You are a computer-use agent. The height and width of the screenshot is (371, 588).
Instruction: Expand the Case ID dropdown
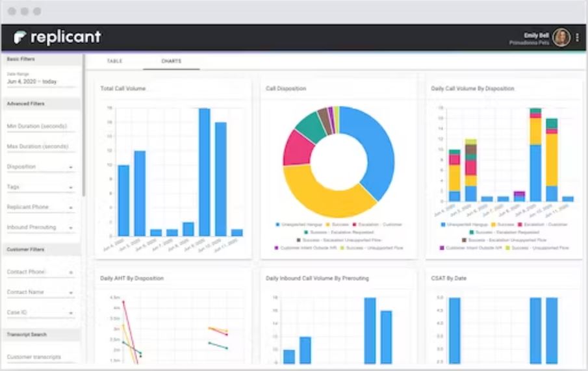point(40,313)
